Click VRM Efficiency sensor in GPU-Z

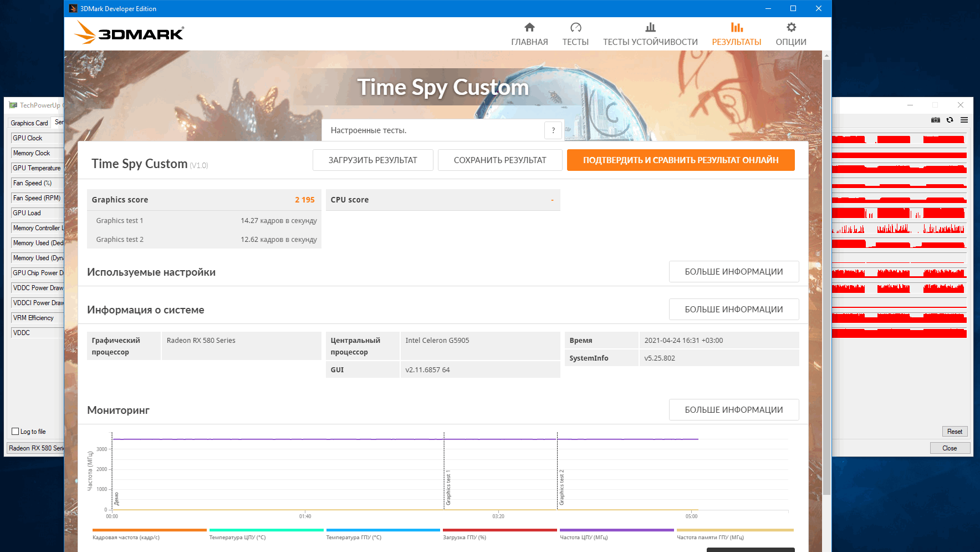point(37,318)
